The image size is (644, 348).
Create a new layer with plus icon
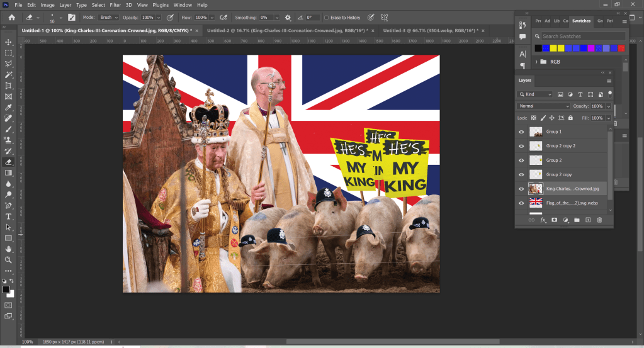click(x=588, y=220)
